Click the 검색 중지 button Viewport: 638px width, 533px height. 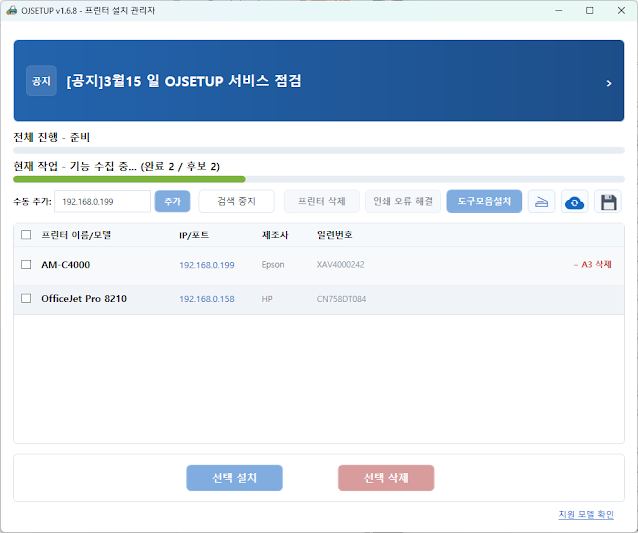pyautogui.click(x=236, y=202)
